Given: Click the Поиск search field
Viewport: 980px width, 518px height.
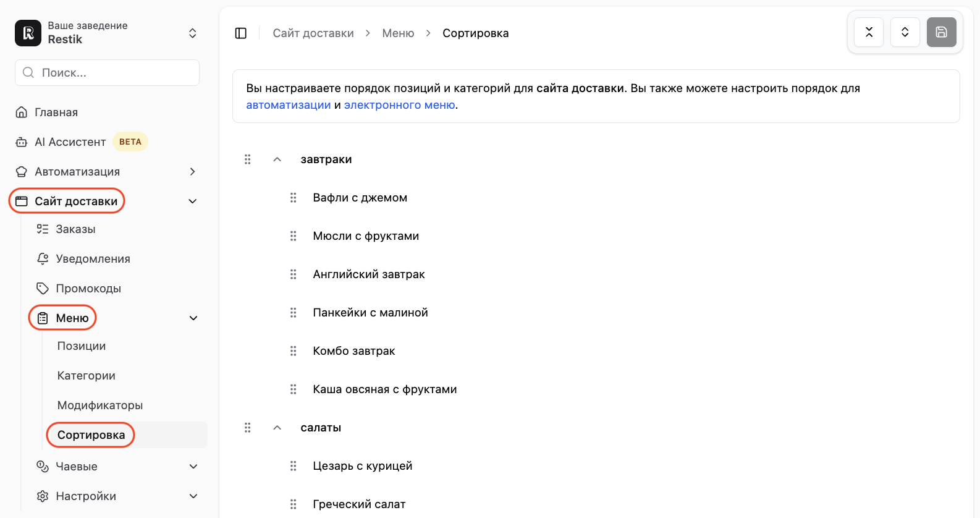Looking at the screenshot, I should [x=108, y=73].
